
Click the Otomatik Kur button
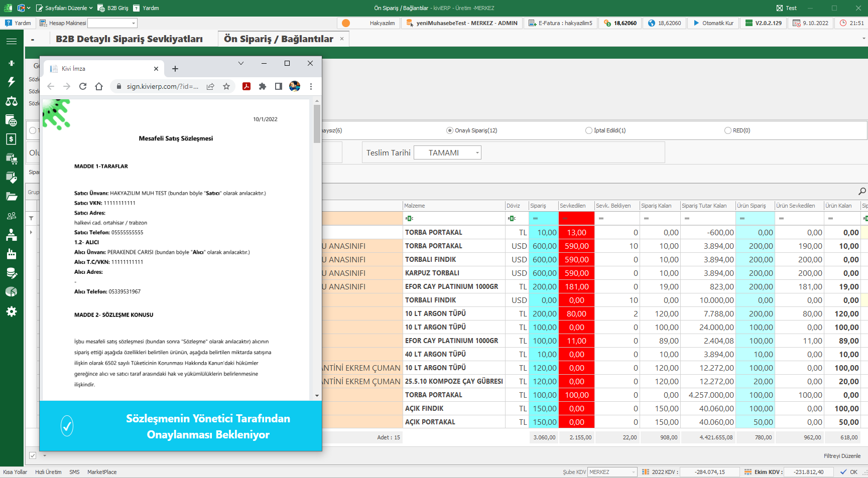pos(713,23)
